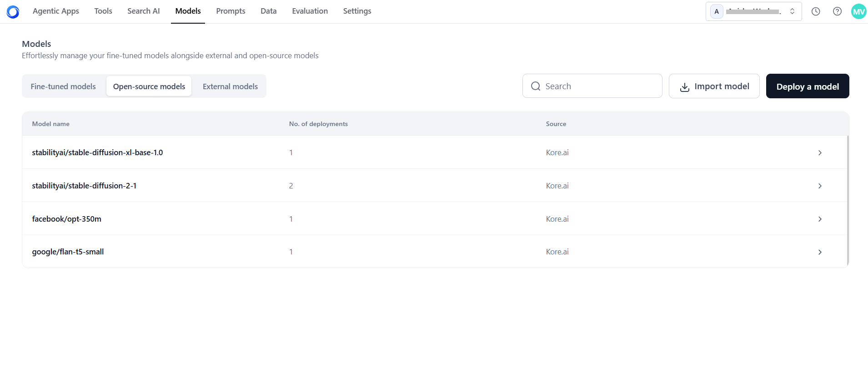Select google/flan-t5-small model name
The height and width of the screenshot is (380, 868).
68,252
